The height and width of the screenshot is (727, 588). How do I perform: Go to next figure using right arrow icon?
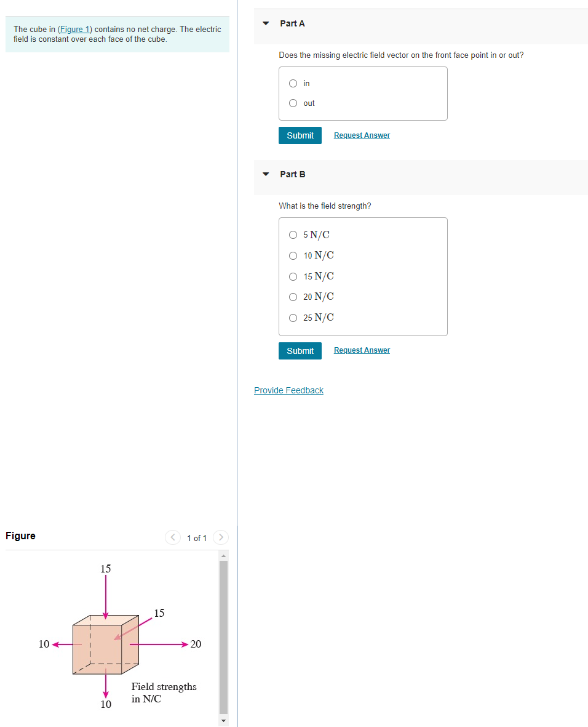[220, 537]
